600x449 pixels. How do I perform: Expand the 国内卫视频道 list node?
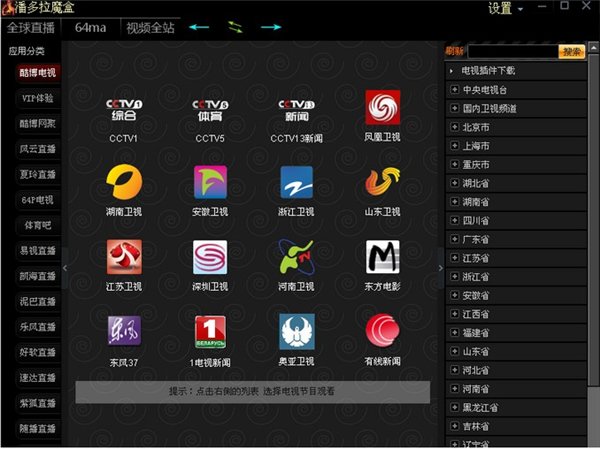(x=454, y=108)
